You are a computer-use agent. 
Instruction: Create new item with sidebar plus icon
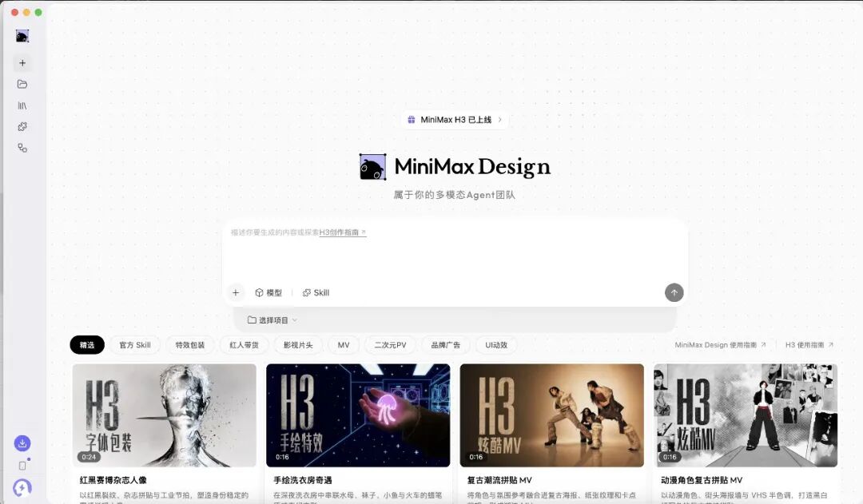[22, 63]
